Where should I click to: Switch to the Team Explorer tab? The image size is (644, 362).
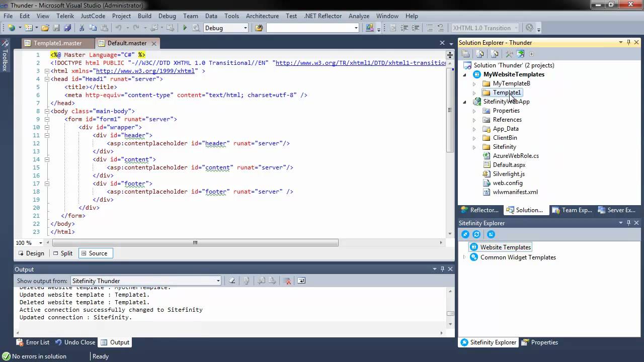click(572, 210)
